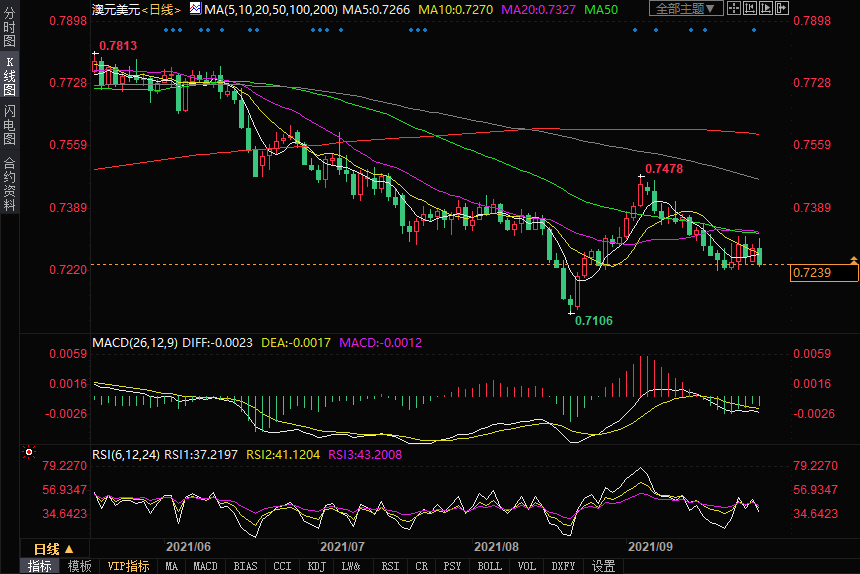
Task: Open 闪电图 from the left sidebar
Action: [9, 124]
